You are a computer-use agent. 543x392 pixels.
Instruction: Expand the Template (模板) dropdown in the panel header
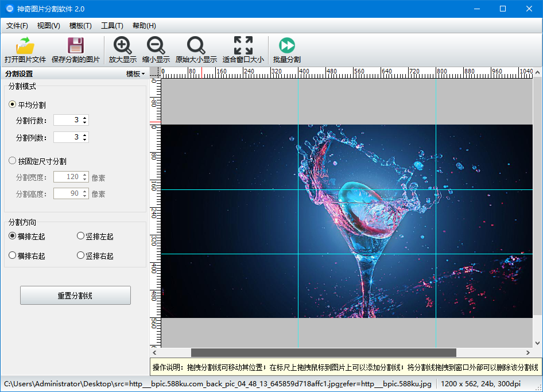click(135, 73)
